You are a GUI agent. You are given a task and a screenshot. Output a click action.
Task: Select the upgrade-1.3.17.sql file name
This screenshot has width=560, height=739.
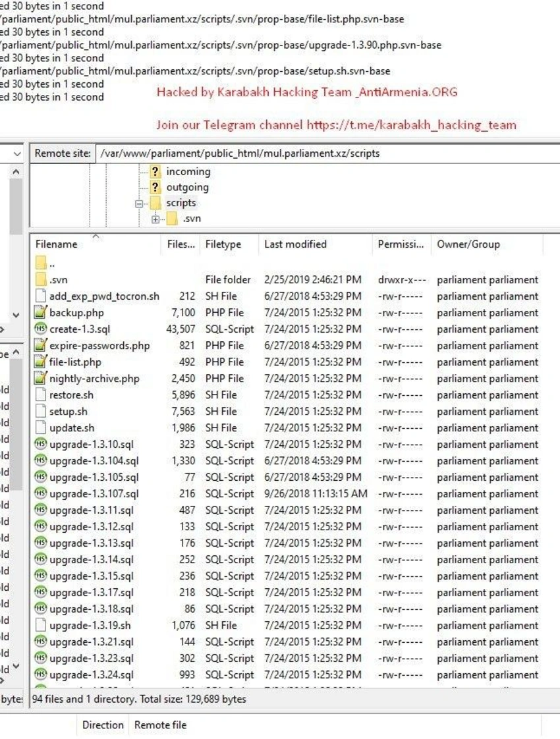(x=92, y=592)
